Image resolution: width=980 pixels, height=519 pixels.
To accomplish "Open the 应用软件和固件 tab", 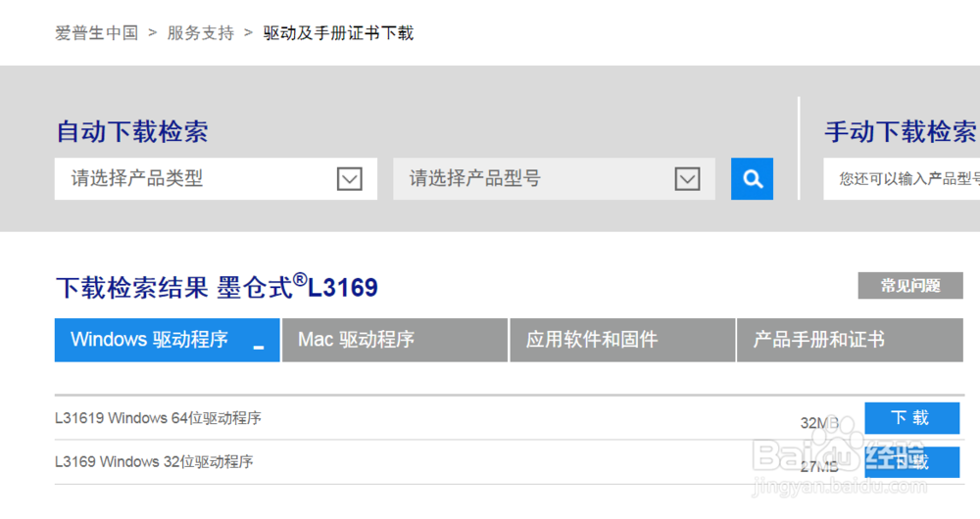I will pyautogui.click(x=622, y=340).
